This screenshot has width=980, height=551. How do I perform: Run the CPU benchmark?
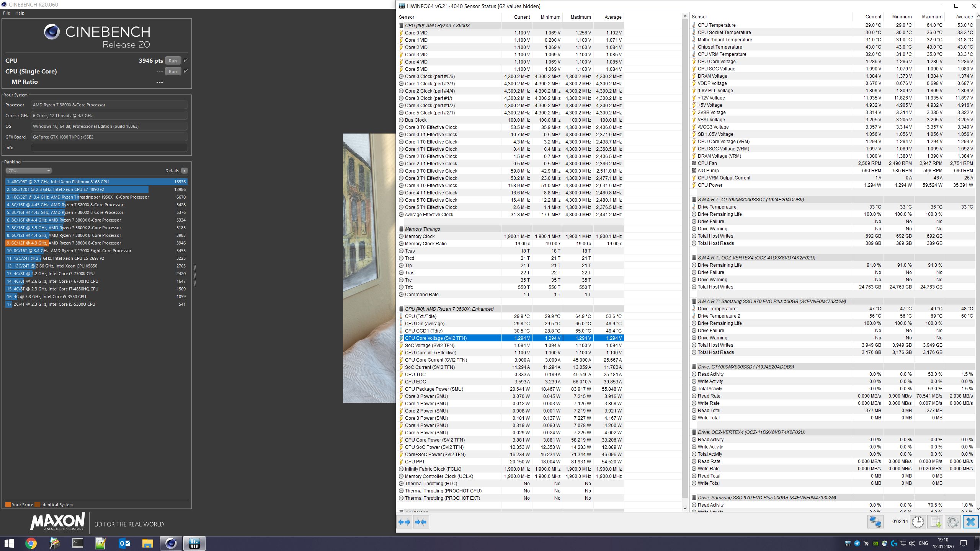point(173,60)
